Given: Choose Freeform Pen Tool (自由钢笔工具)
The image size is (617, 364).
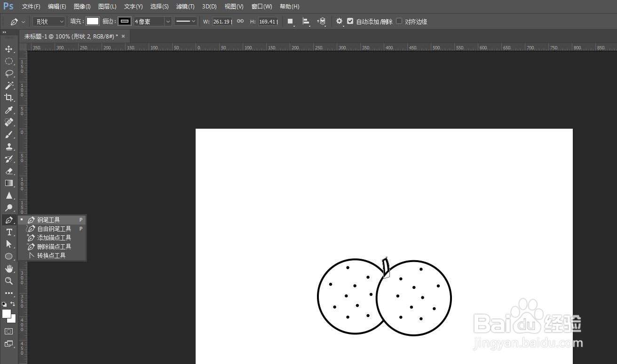Looking at the screenshot, I should pyautogui.click(x=52, y=229).
